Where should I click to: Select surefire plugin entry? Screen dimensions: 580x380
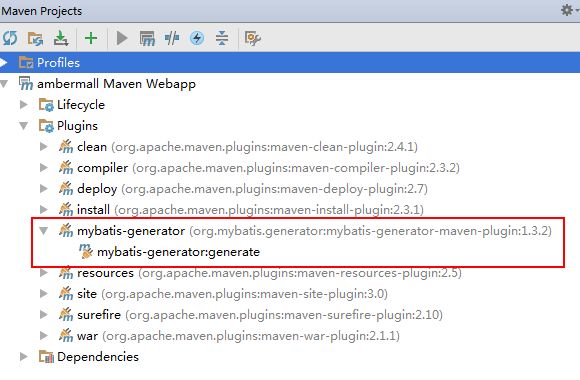(x=260, y=315)
